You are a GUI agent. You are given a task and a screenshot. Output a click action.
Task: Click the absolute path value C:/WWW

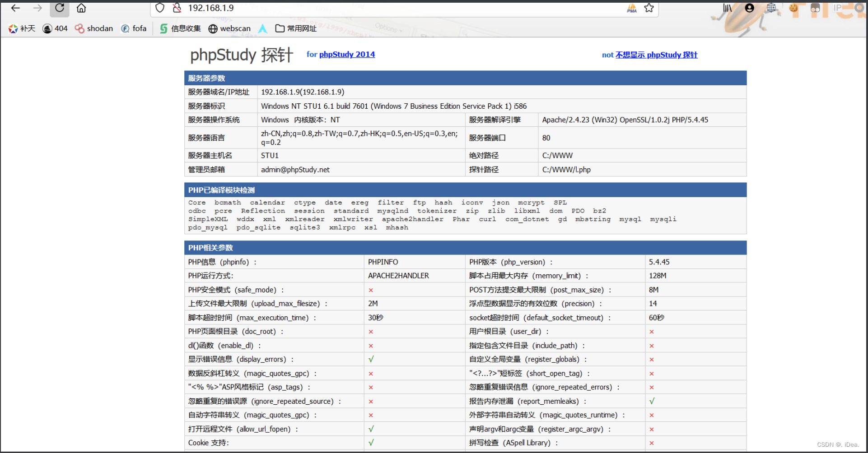(557, 156)
